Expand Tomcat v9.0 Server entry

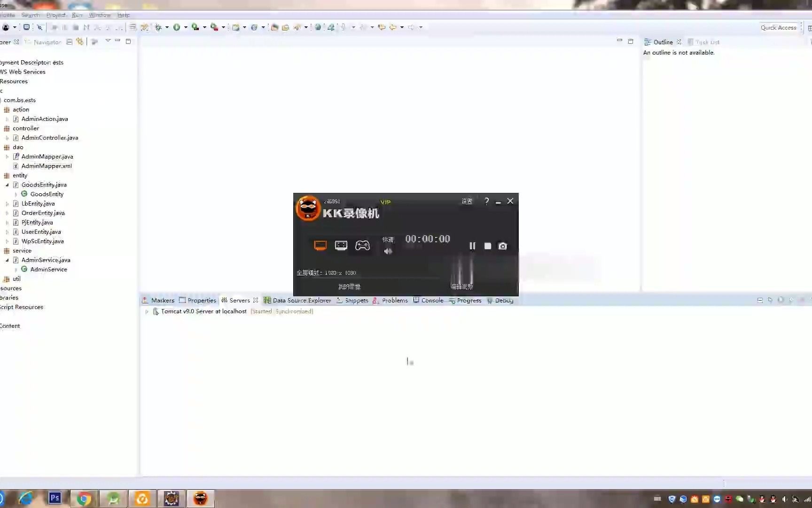[x=147, y=311]
